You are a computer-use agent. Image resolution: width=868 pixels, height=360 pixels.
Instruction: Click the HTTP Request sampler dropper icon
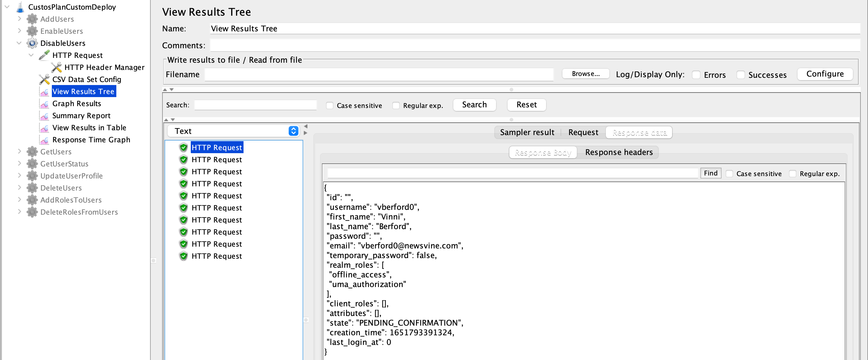(x=44, y=55)
